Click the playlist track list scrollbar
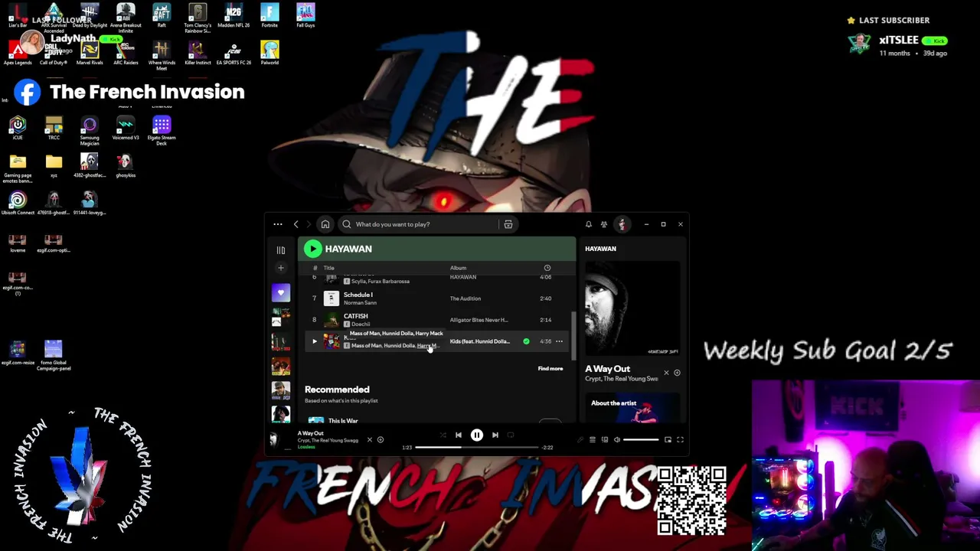This screenshot has height=551, width=980. coord(572,335)
